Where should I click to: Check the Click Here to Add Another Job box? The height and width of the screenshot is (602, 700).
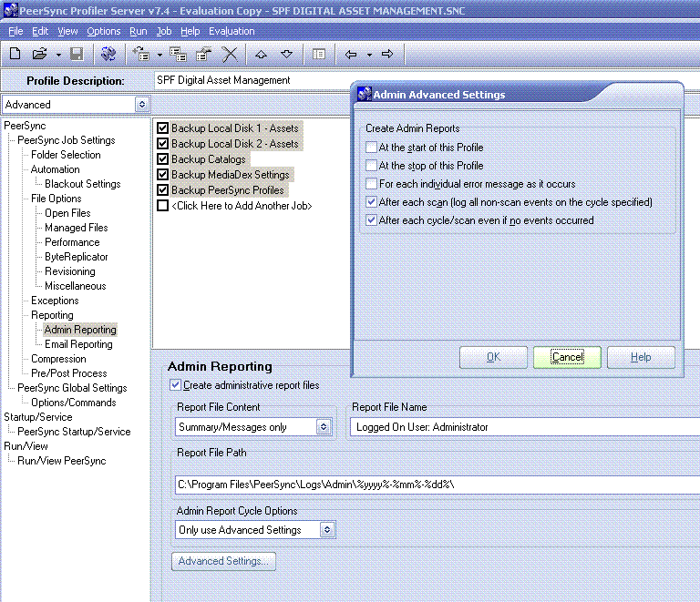(162, 206)
